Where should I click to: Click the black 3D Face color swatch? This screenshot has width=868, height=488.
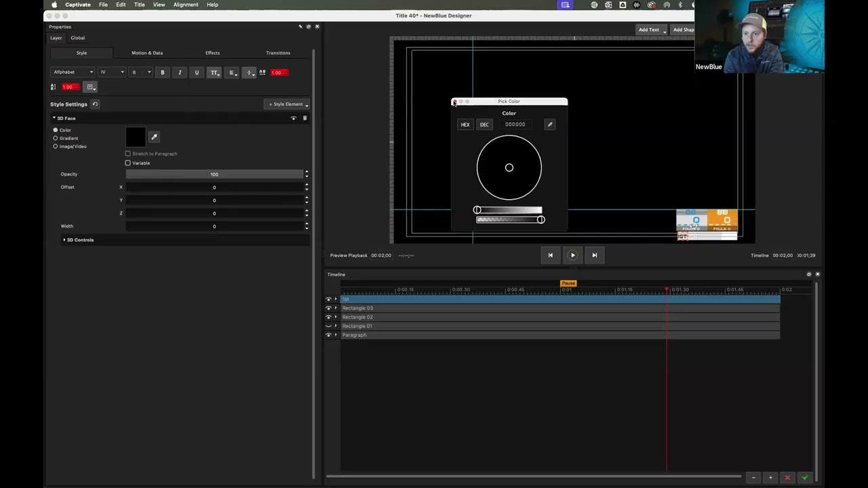pos(136,138)
